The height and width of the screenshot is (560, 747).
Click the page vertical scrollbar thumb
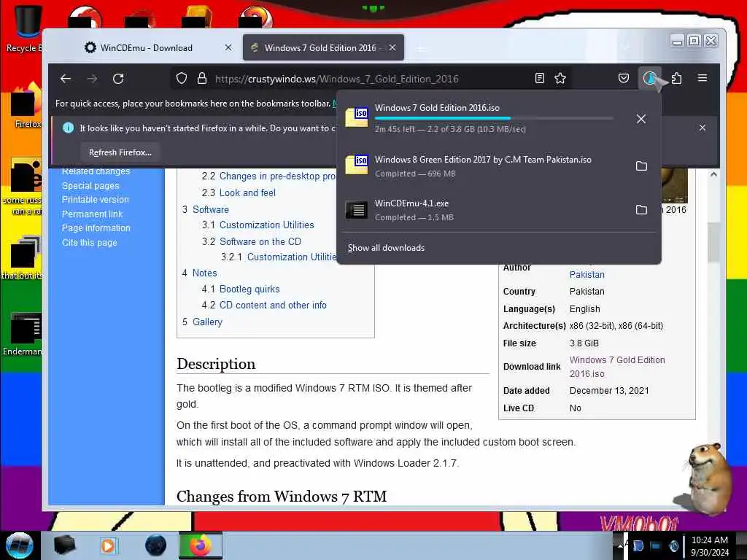(713, 242)
